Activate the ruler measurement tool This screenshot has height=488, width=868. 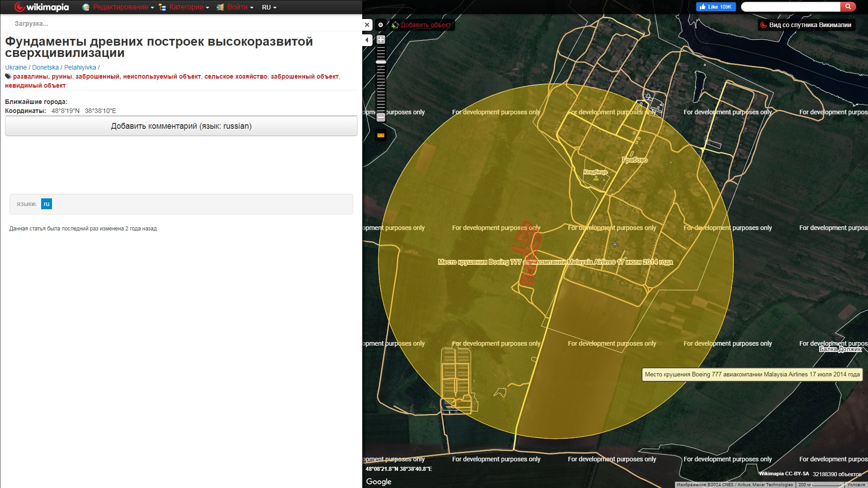tap(381, 135)
